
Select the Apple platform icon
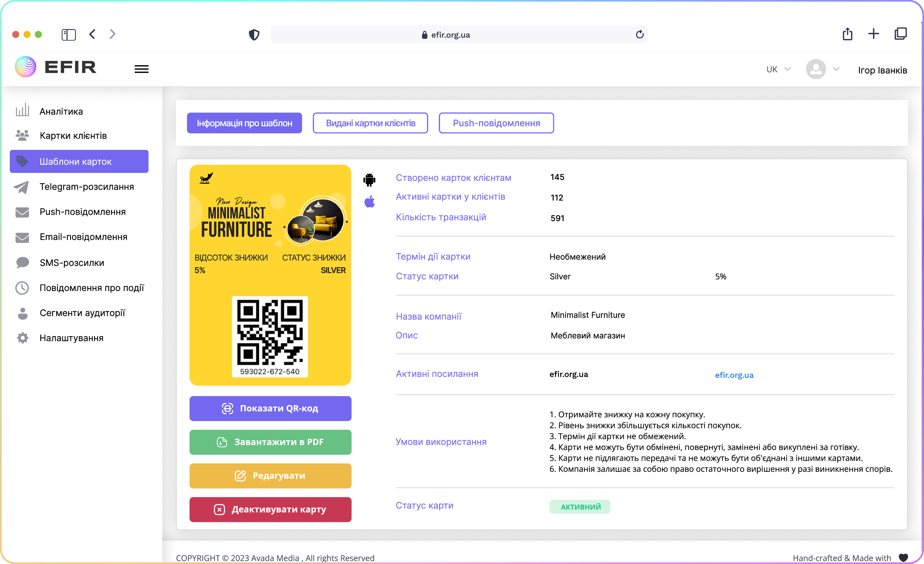[x=370, y=201]
